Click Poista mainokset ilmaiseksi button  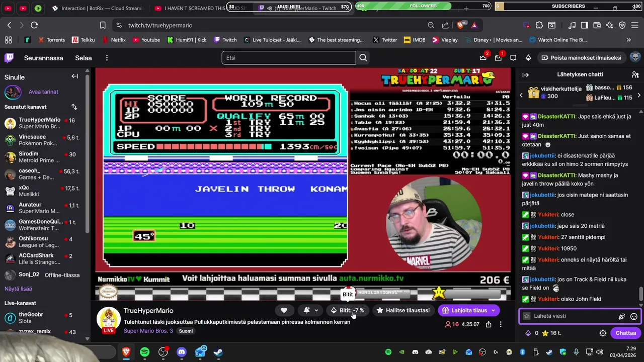581,58
